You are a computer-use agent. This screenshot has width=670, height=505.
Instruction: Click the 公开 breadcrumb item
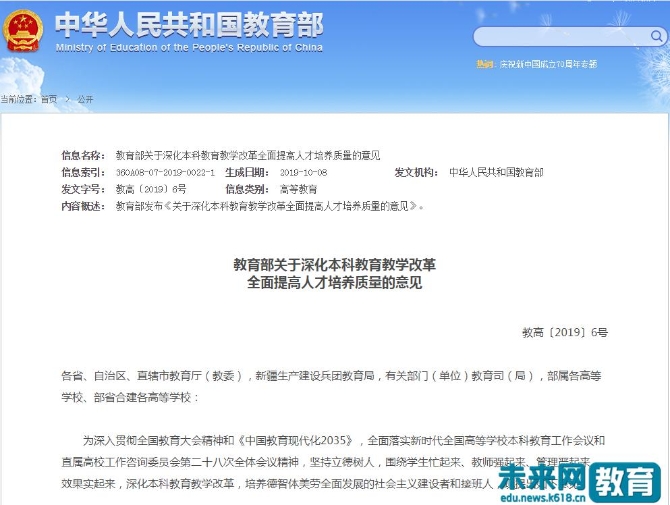tap(85, 99)
